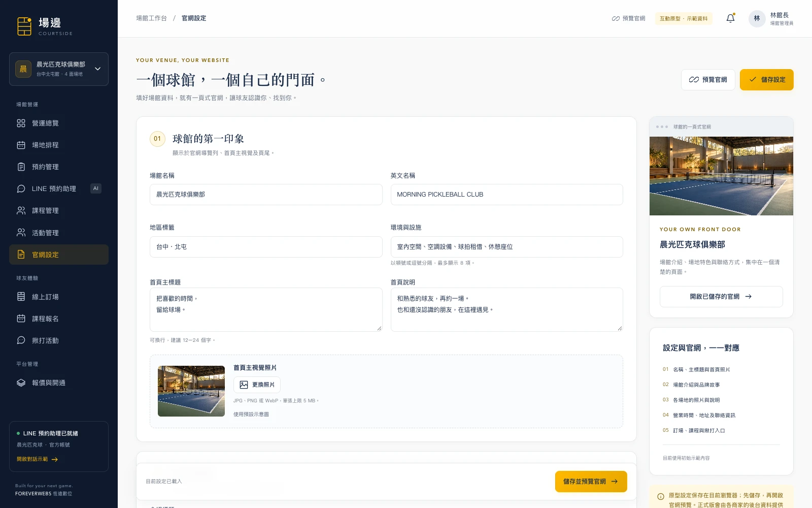Open 場地排程 in the sidebar
Viewport: 812px width, 508px height.
(x=59, y=145)
